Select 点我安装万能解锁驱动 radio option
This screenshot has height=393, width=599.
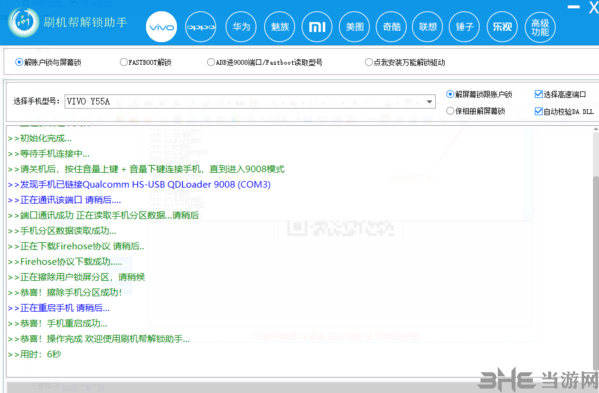pos(405,62)
